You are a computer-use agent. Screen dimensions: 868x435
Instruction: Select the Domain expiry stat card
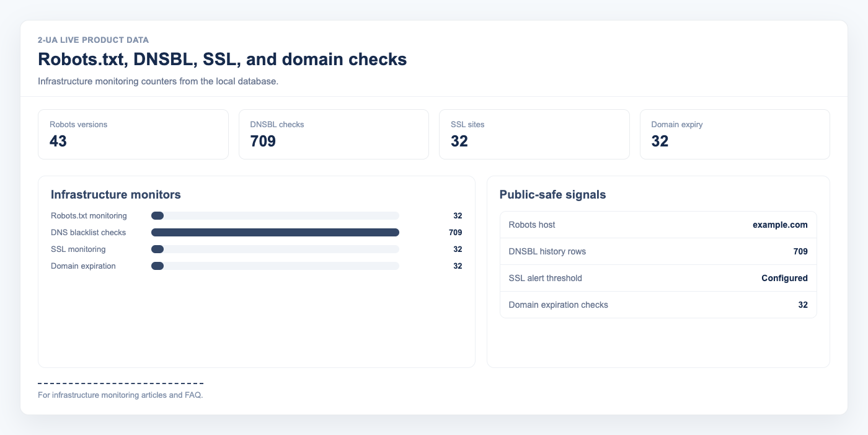pyautogui.click(x=735, y=135)
